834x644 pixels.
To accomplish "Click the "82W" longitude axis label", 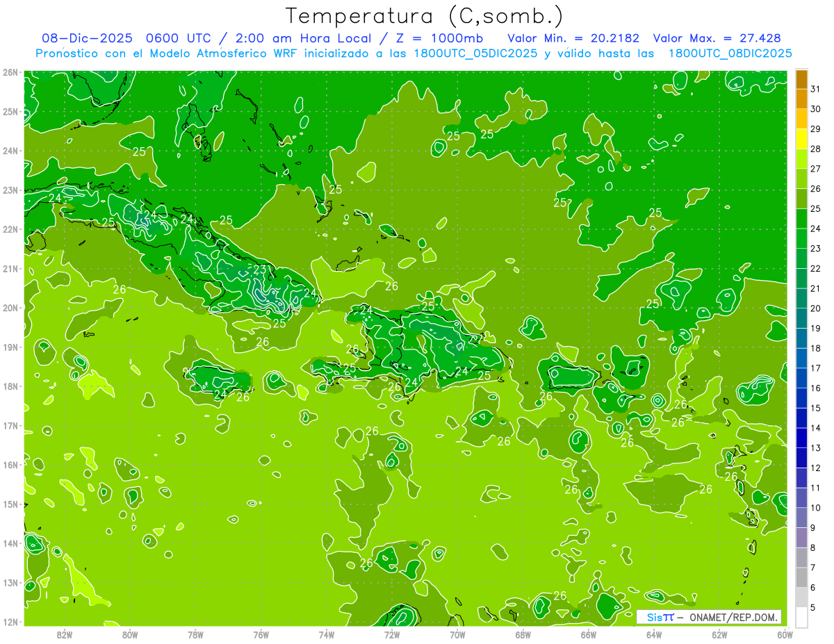I will (x=65, y=634).
